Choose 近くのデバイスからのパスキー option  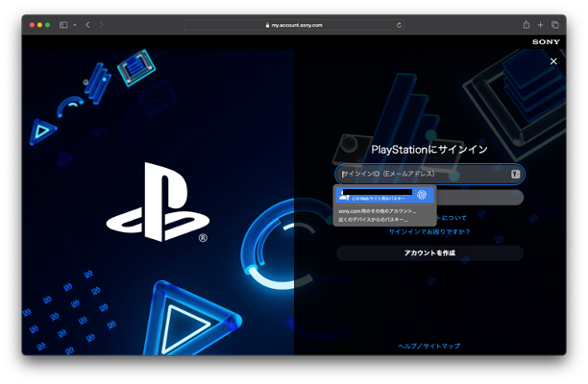coord(373,220)
